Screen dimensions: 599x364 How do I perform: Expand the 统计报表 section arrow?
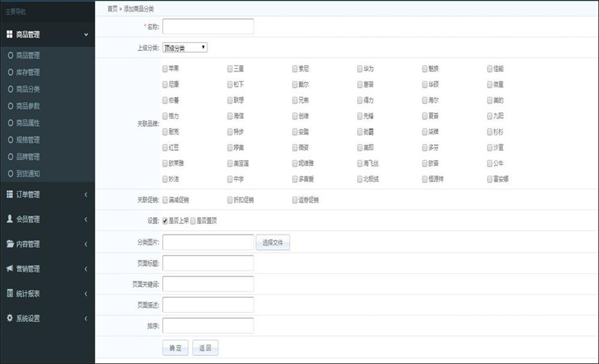click(86, 294)
